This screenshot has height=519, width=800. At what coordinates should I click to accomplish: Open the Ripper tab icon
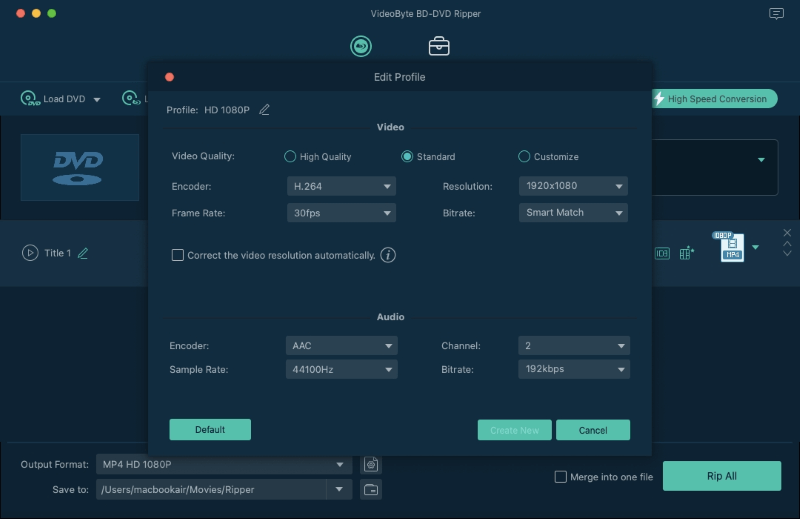tap(361, 46)
